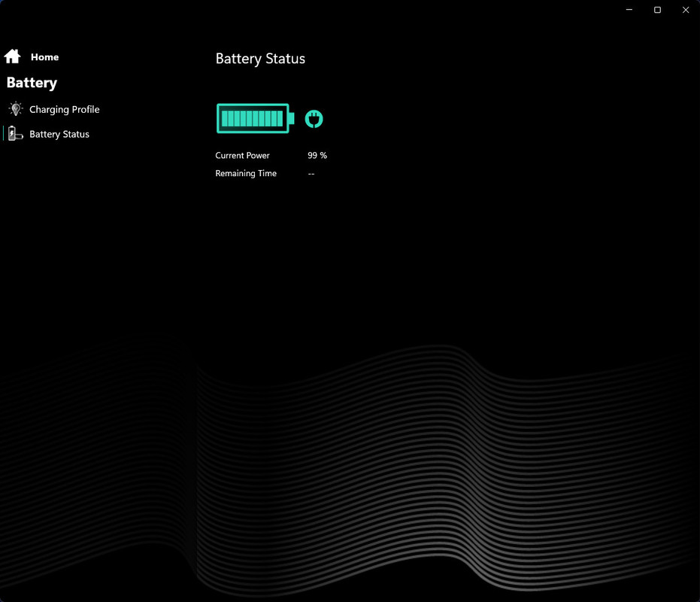
Task: Maximize the application window
Action: pos(658,10)
